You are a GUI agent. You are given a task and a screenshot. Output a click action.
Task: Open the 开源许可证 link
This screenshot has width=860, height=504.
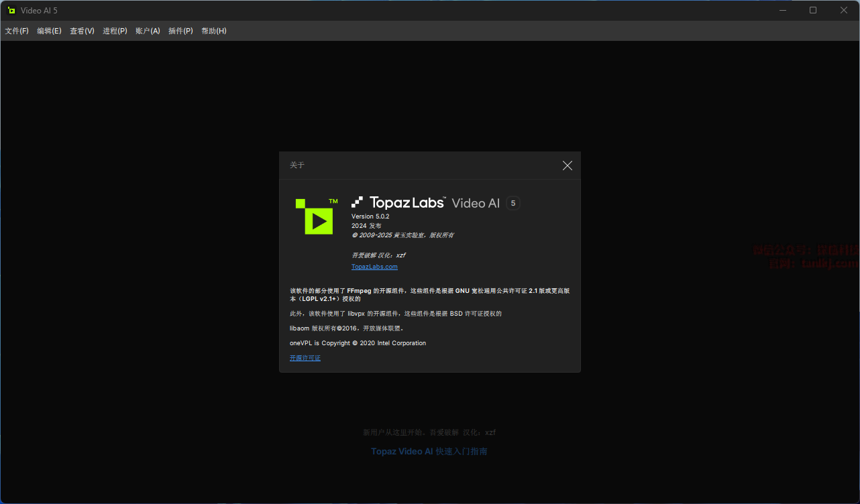[305, 358]
